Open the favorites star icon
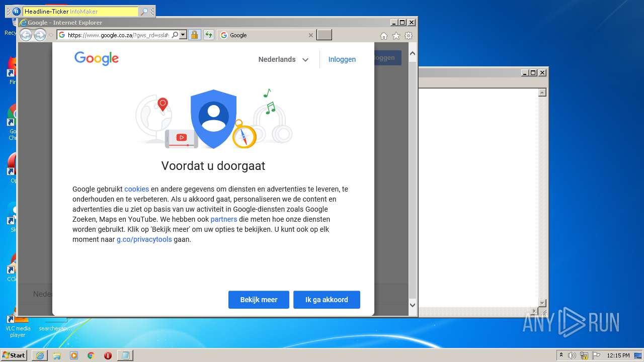 pyautogui.click(x=396, y=36)
